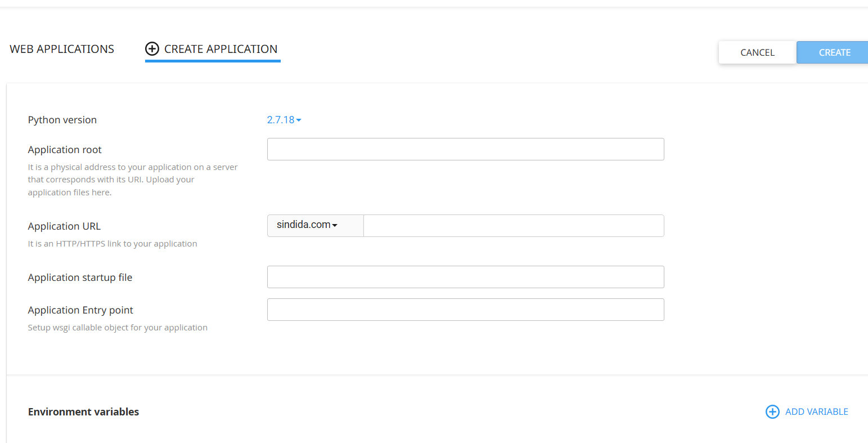
Task: Click the caret arrow next to 2.7.18
Action: 299,120
